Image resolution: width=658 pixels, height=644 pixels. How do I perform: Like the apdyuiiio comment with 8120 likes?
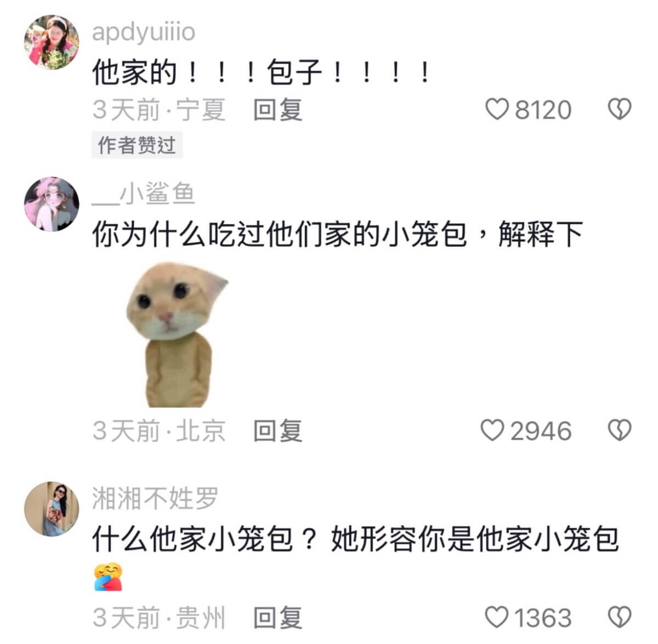tap(497, 110)
